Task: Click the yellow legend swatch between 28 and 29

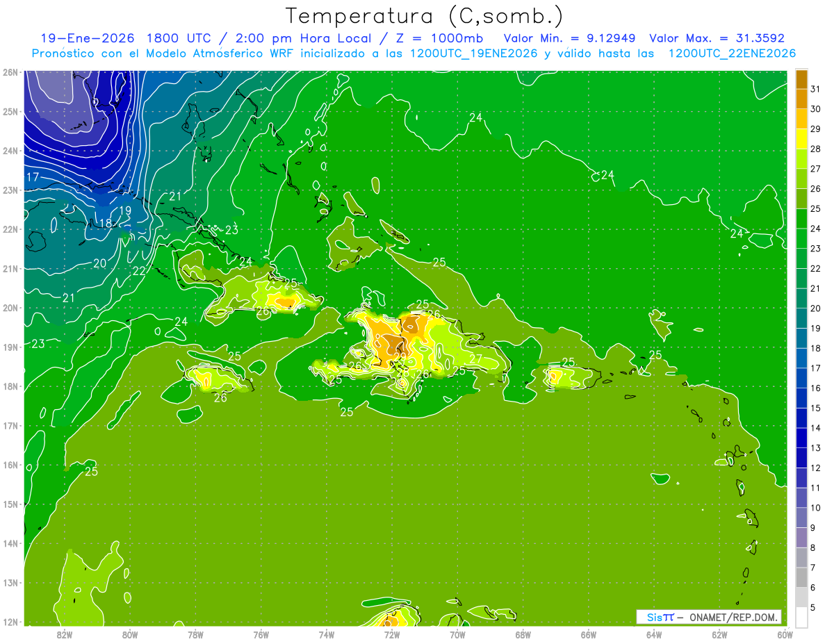Action: coord(801,139)
